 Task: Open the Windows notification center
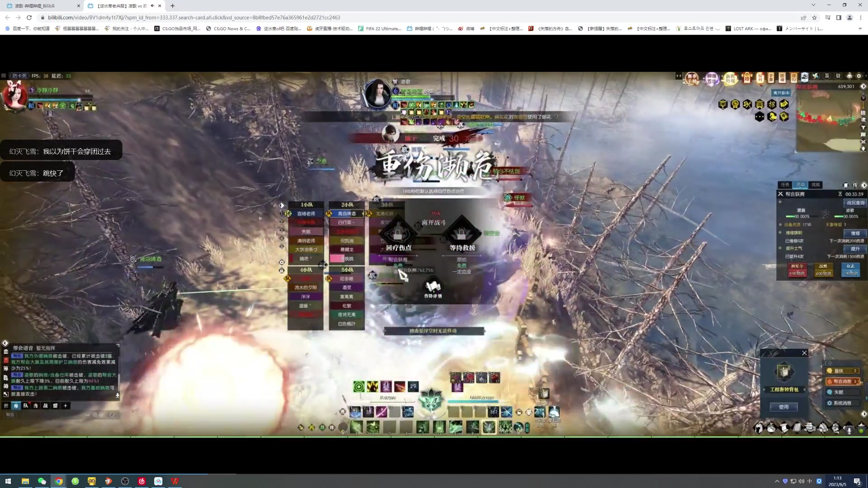[857, 481]
